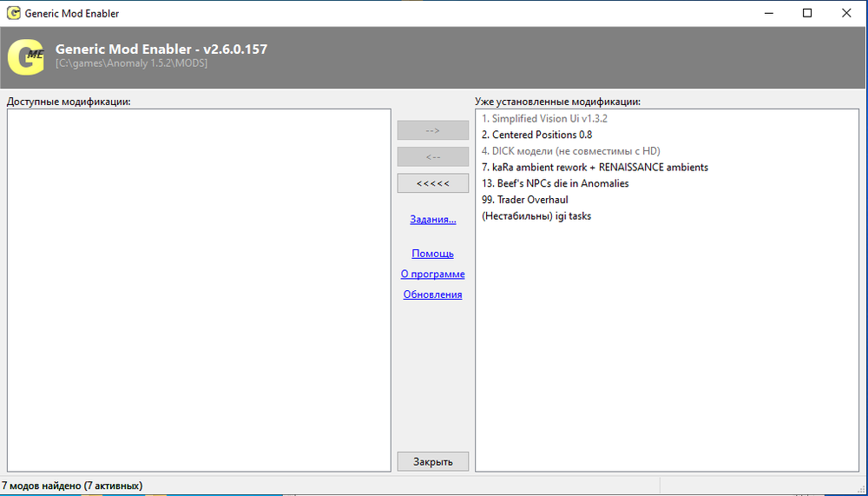The image size is (868, 496).
Task: Click the empty Доступные модификации list box
Action: tap(199, 290)
